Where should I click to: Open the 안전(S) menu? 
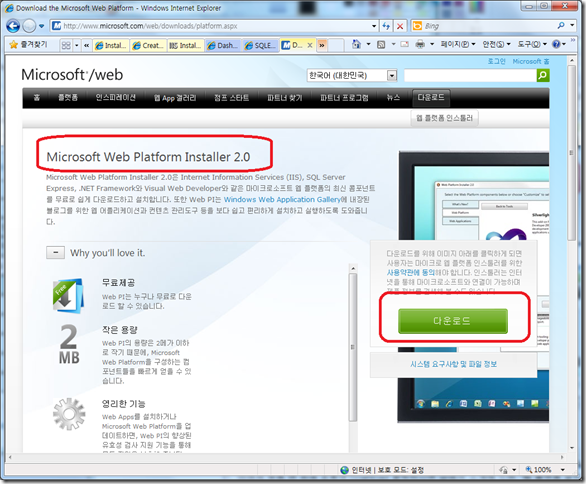496,44
